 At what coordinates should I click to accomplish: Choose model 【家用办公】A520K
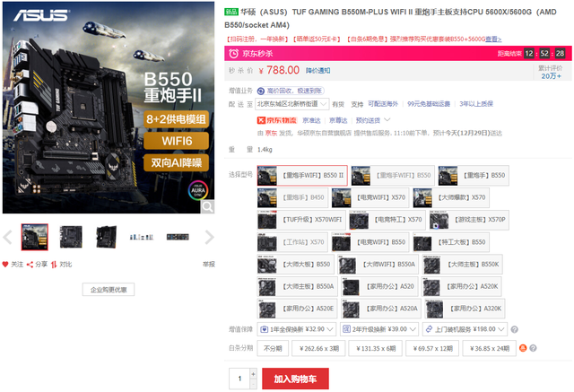click(x=462, y=286)
